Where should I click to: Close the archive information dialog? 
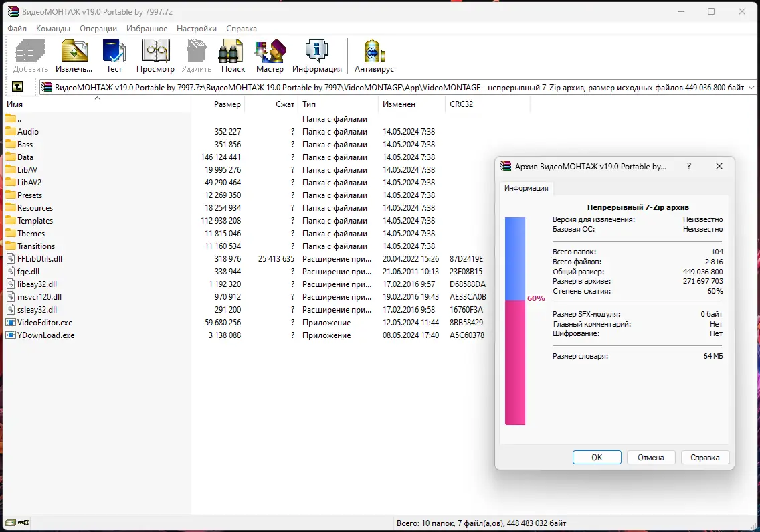[719, 167]
